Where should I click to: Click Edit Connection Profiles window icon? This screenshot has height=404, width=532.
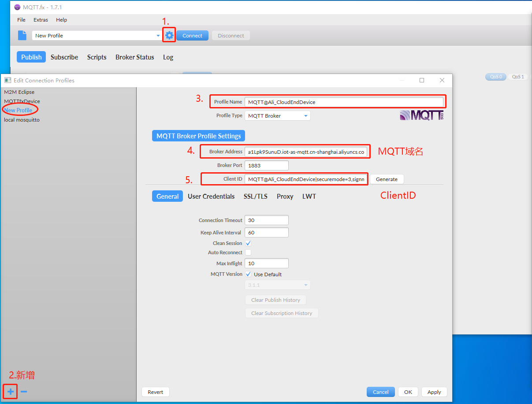pyautogui.click(x=7, y=80)
